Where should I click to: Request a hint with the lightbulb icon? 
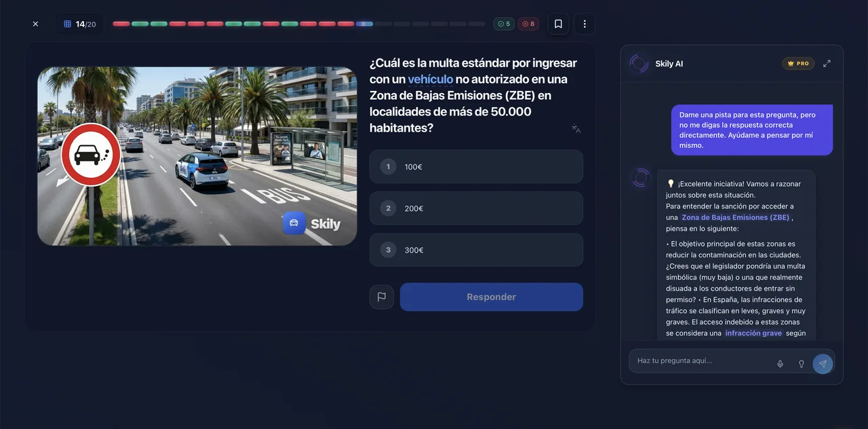(801, 364)
